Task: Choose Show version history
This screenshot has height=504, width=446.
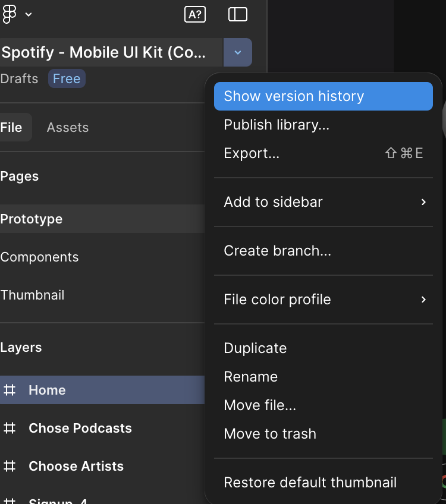Action: pos(323,96)
